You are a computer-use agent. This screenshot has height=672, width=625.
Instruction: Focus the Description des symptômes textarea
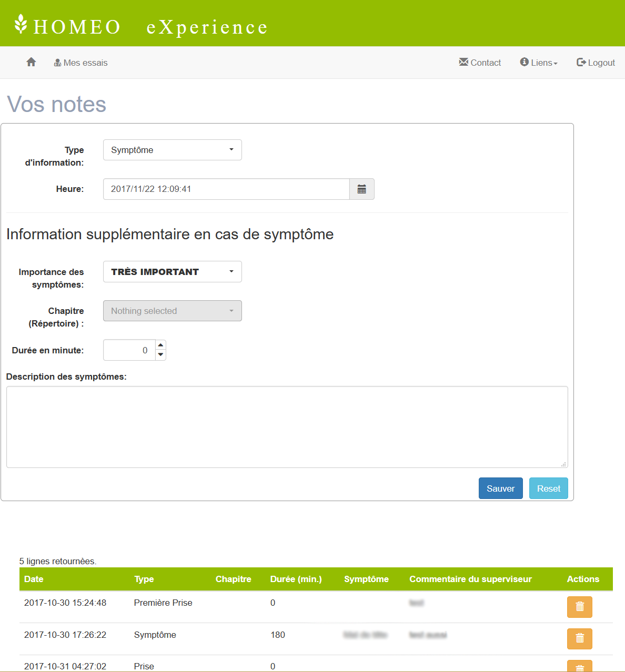[x=287, y=427]
